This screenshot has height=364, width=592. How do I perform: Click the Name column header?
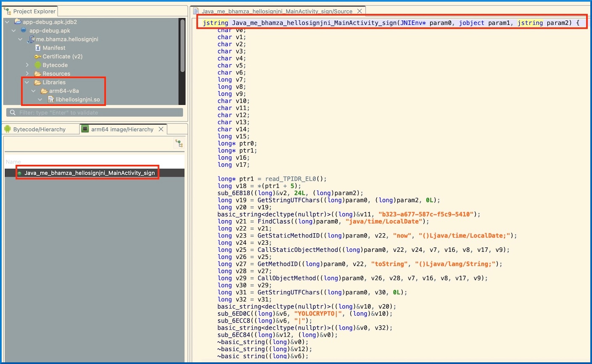[13, 162]
